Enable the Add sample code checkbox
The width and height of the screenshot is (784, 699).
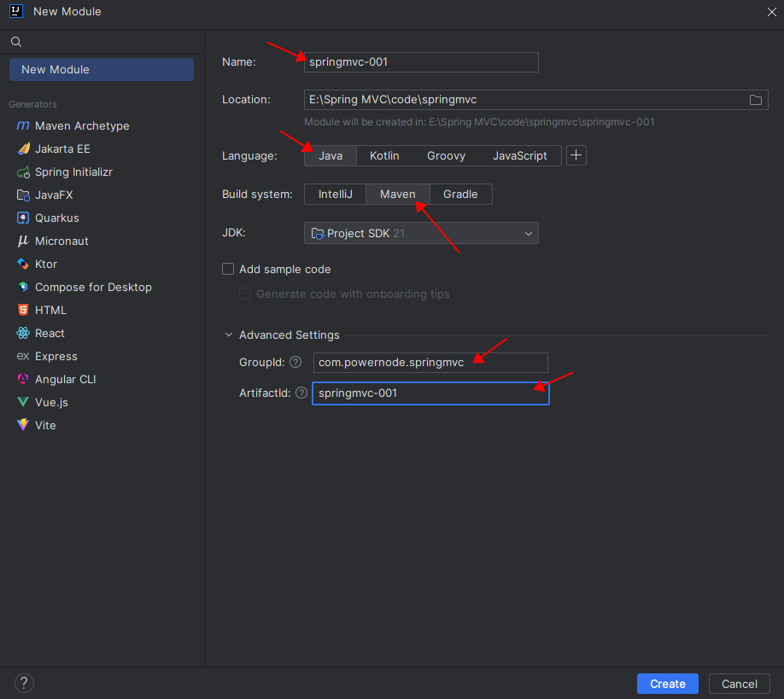coord(228,270)
